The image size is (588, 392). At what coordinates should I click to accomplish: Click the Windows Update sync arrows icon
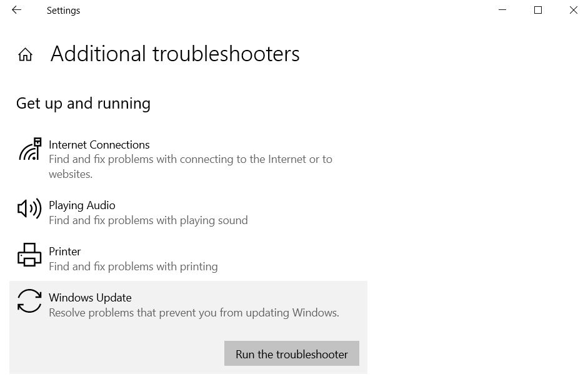(x=29, y=301)
